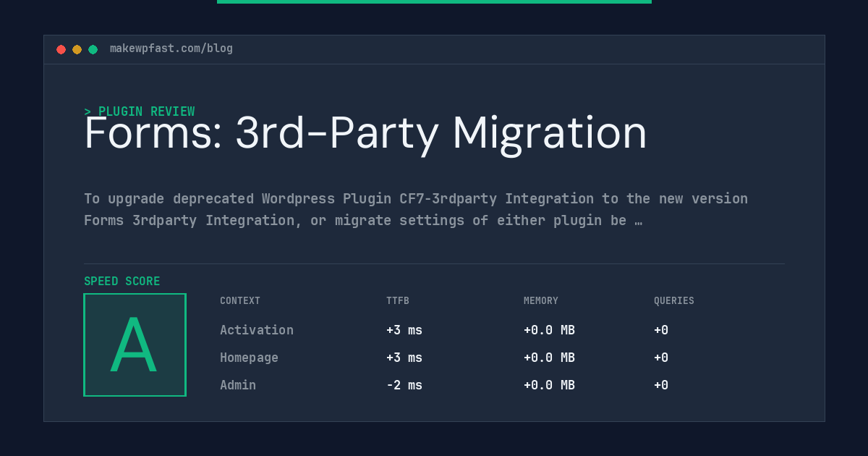Image resolution: width=868 pixels, height=456 pixels.
Task: Click the CONTEXT column header
Action: [240, 301]
